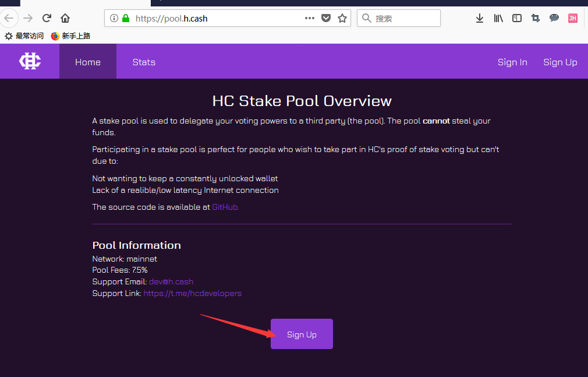Image resolution: width=588 pixels, height=377 pixels.
Task: Click the HC logo in the navbar
Action: point(30,61)
